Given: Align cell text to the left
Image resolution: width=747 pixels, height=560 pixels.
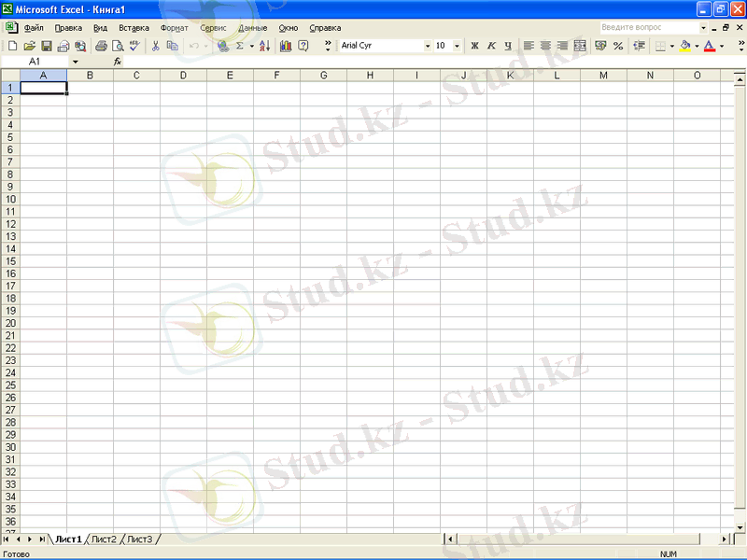Looking at the screenshot, I should [529, 46].
